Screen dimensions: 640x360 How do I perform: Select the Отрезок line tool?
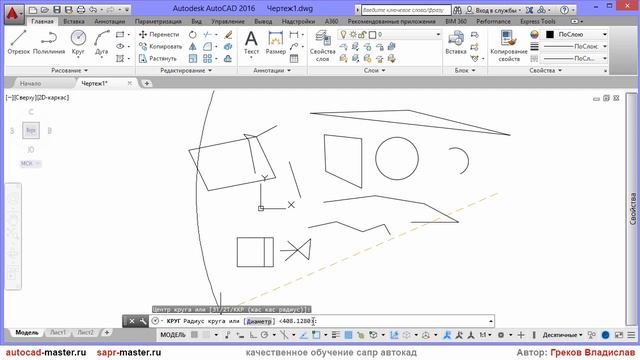(19, 42)
